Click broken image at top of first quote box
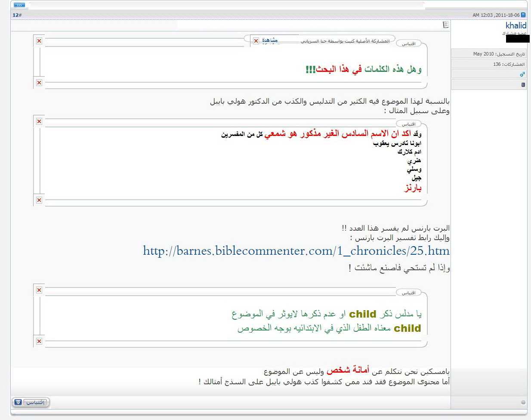This screenshot has height=420, width=531. click(39, 41)
